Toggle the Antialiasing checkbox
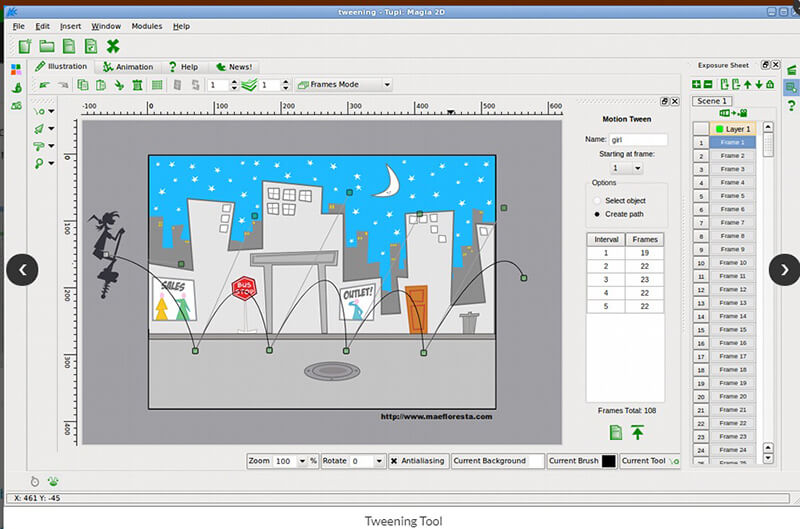 click(x=394, y=461)
